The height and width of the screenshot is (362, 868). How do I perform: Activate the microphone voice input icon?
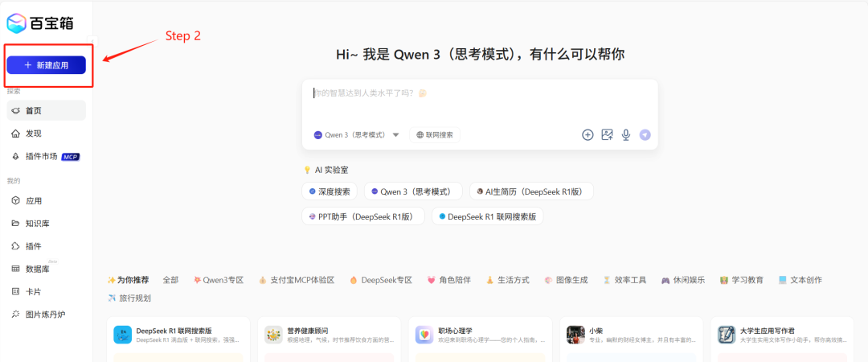625,135
